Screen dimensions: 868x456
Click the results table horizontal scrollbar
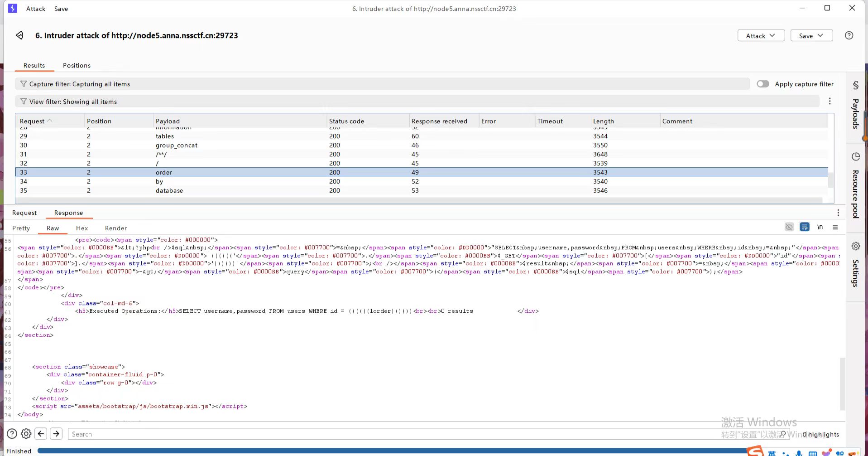click(x=419, y=200)
